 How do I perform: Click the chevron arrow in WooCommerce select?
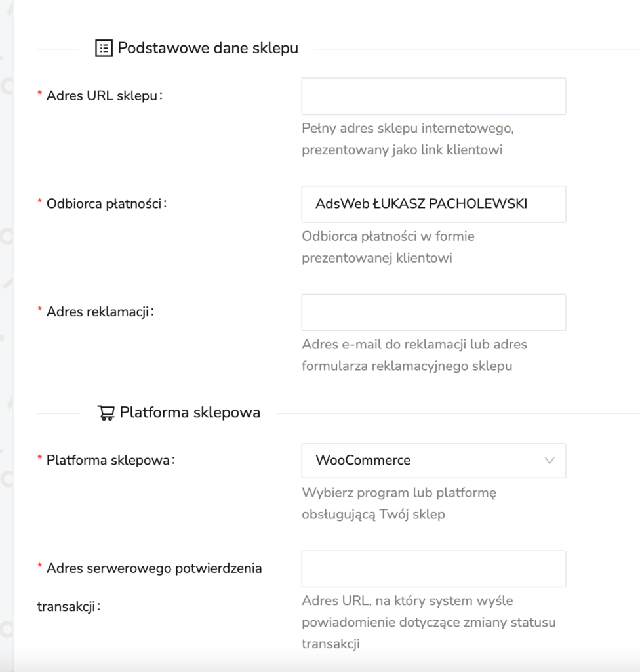(550, 461)
